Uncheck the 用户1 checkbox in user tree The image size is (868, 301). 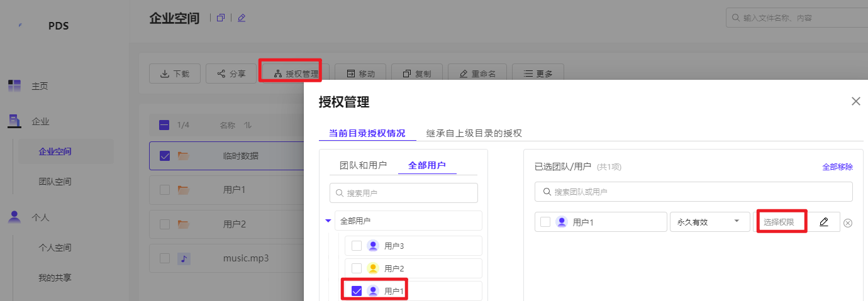(x=357, y=291)
